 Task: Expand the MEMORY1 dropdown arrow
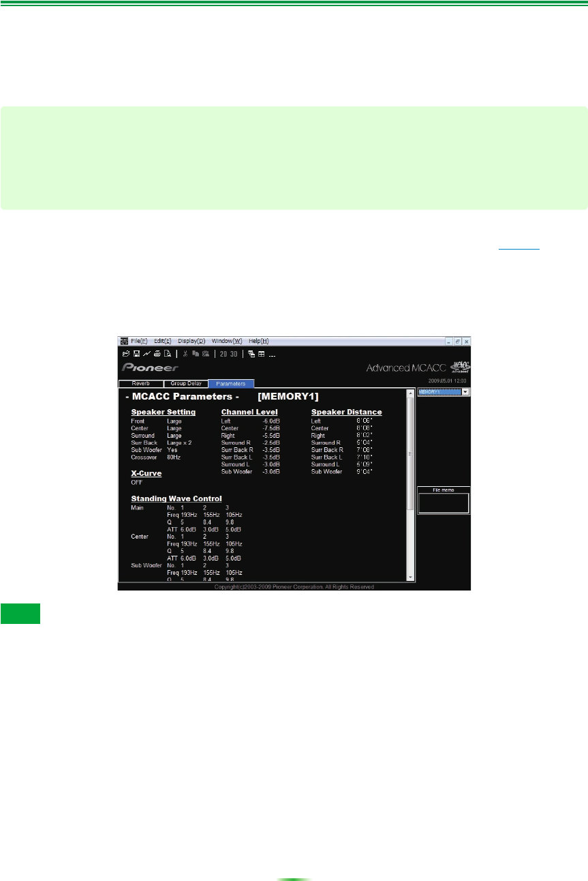pos(466,392)
